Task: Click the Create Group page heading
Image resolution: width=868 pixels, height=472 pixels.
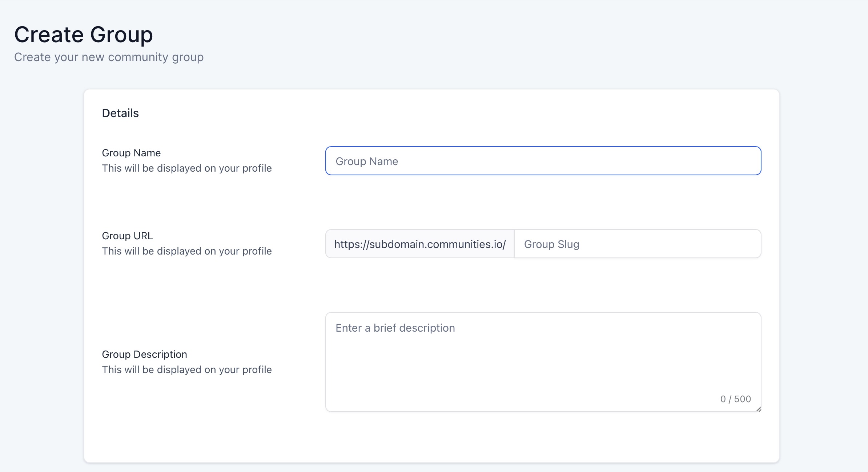Action: click(x=83, y=35)
